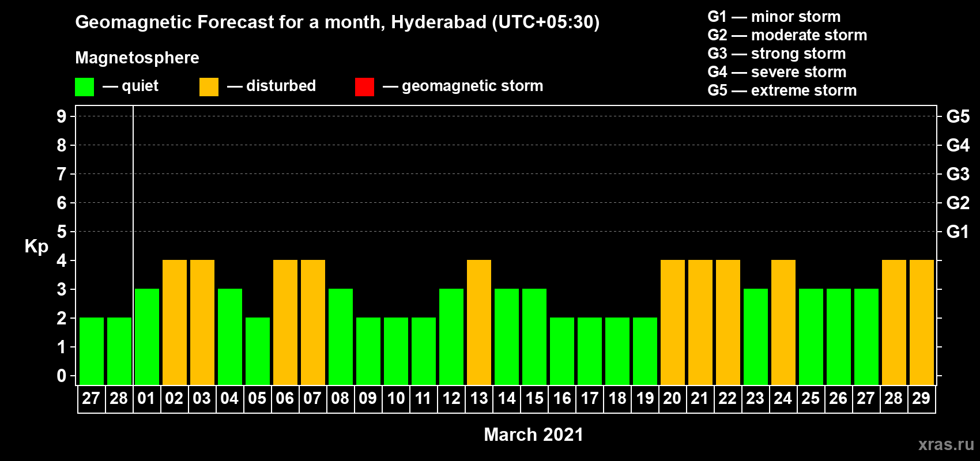Click the bar for February 28

(x=119, y=351)
